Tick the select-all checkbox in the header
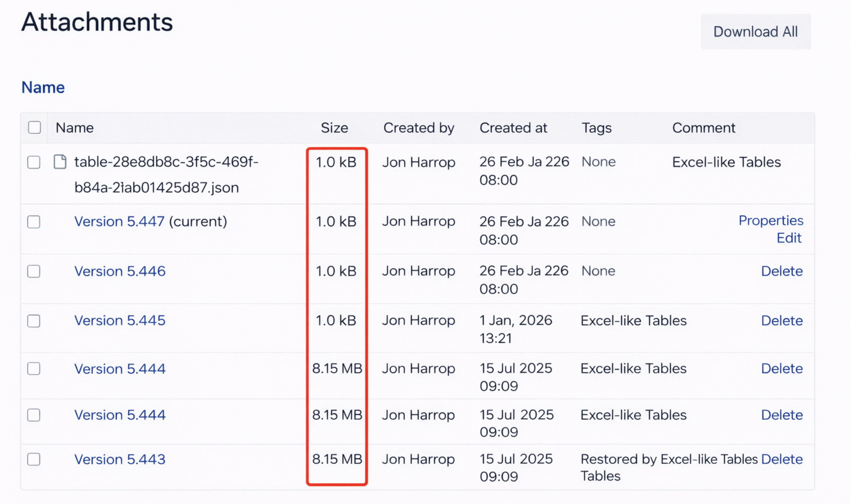 click(34, 127)
